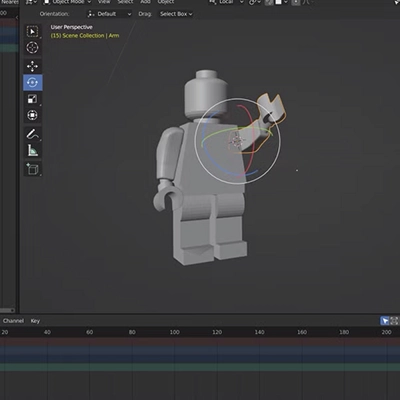Jump to frame 100 on timeline ruler

click(x=175, y=332)
